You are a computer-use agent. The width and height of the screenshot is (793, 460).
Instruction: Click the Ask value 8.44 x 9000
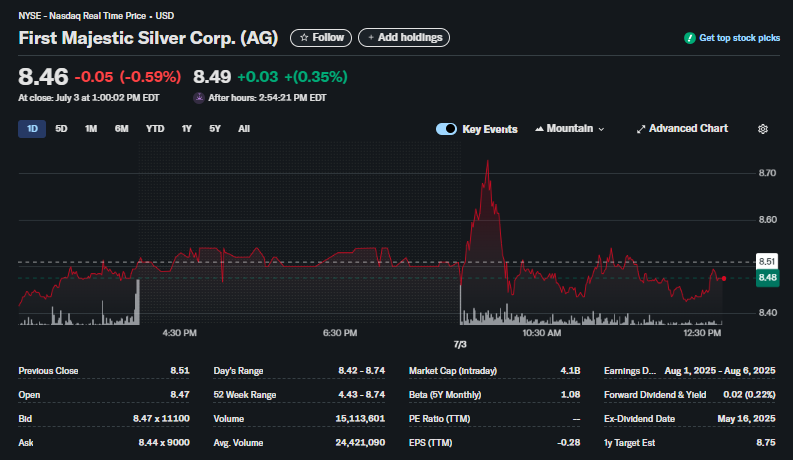pyautogui.click(x=164, y=442)
